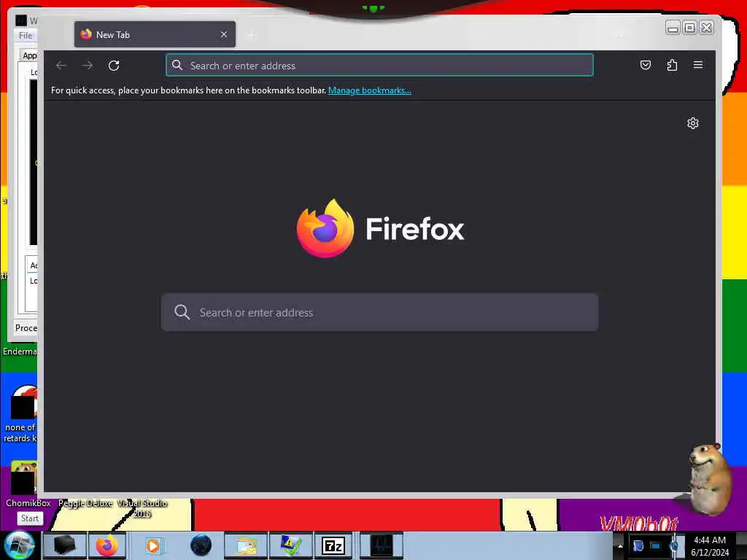Open the warning checkmark taskbar icon
Screen dimensions: 747x560
pyautogui.click(x=291, y=545)
